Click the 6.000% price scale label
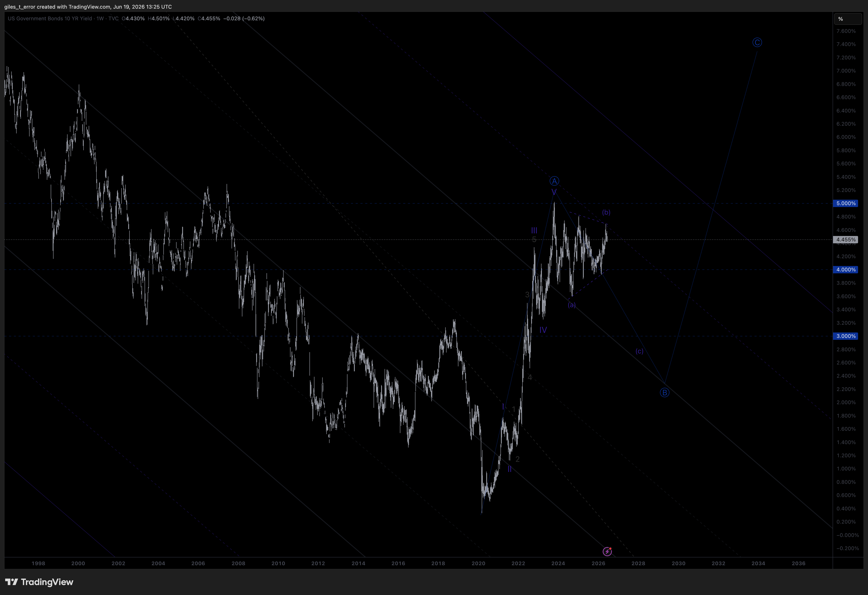Viewport: 868px width, 595px height. coord(846,137)
